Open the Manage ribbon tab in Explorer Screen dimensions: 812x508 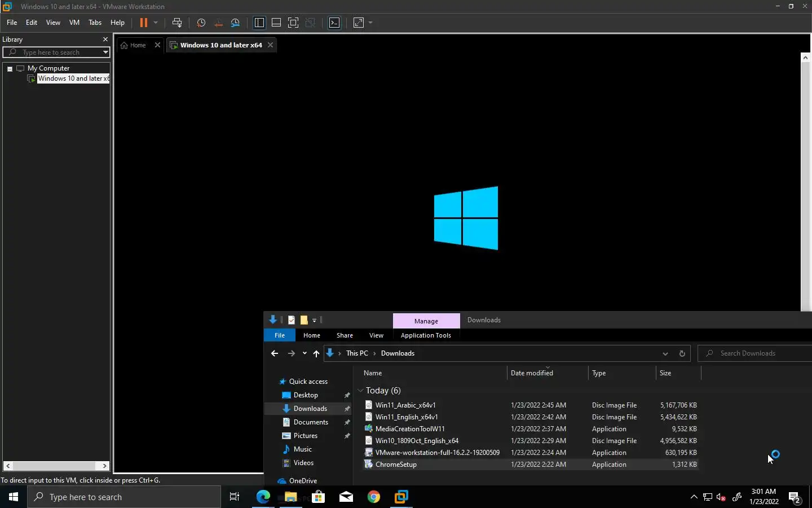[426, 321]
